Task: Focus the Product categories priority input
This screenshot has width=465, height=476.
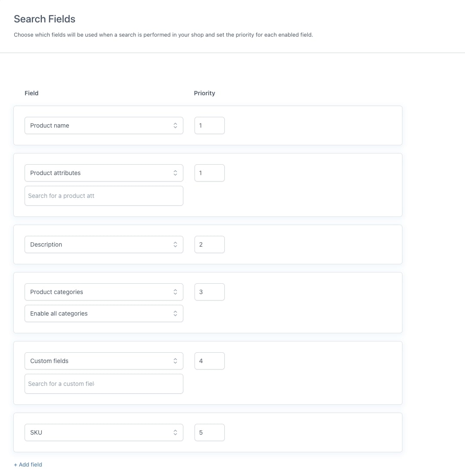Action: [209, 292]
